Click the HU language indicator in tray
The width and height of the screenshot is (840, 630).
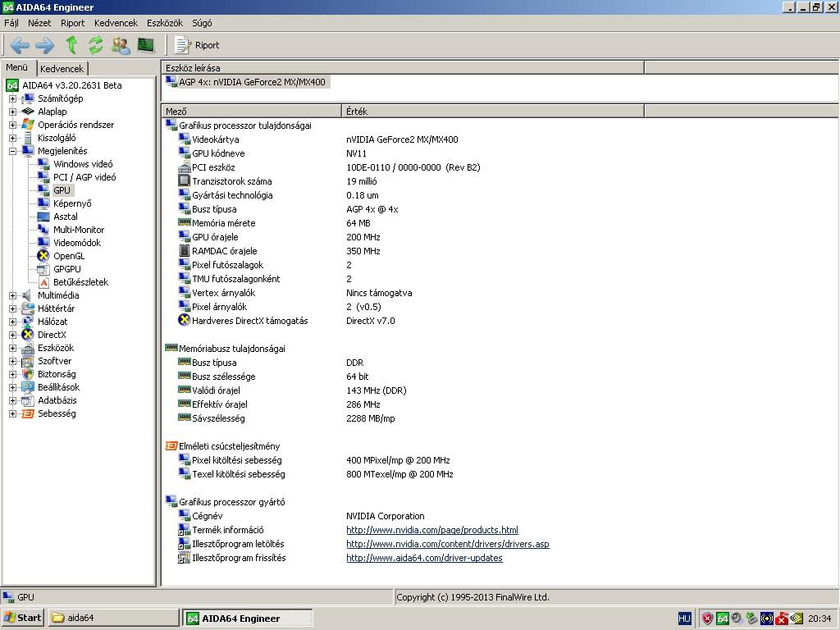pos(684,619)
